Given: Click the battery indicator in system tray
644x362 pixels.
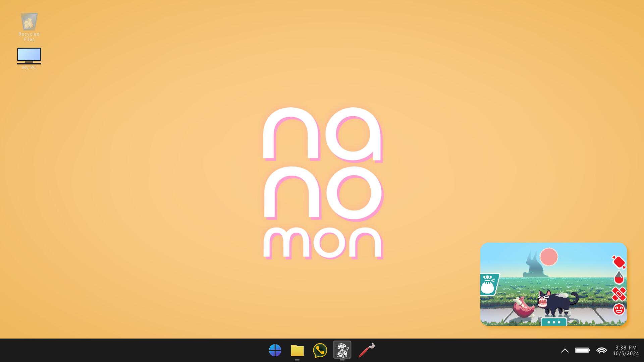Looking at the screenshot, I should point(582,351).
